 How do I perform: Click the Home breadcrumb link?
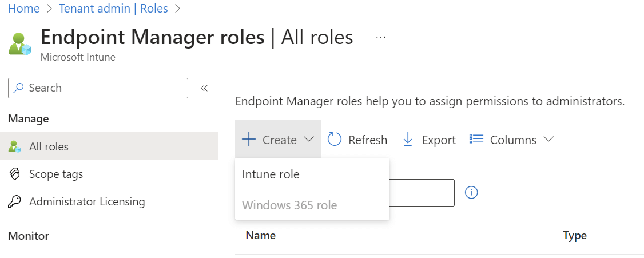23,9
